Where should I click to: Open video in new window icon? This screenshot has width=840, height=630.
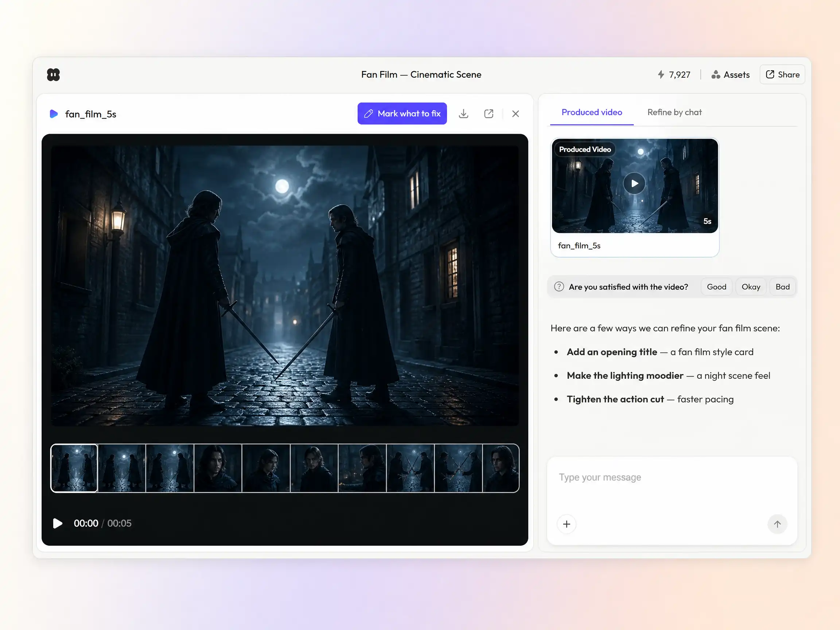pyautogui.click(x=488, y=113)
